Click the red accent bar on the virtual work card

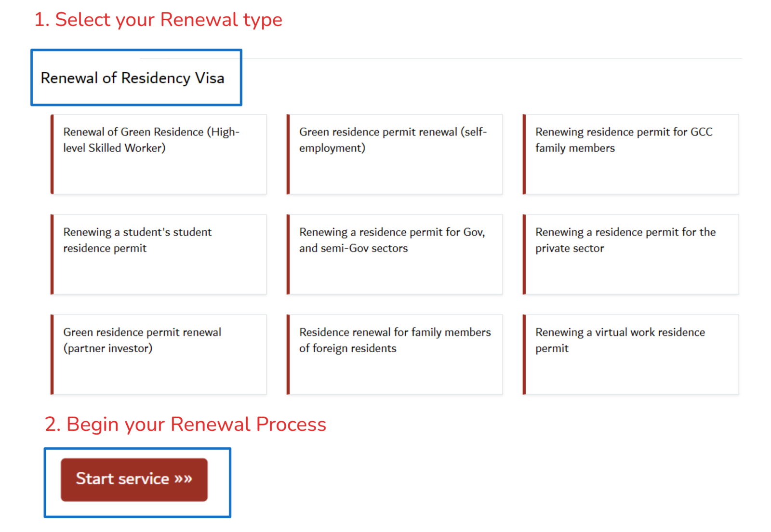[x=525, y=354]
